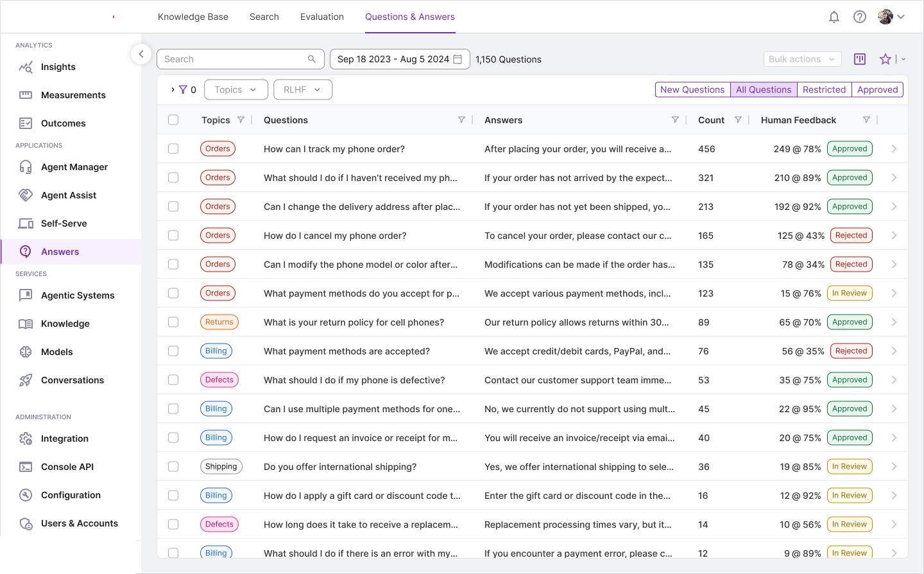This screenshot has height=574, width=924.
Task: Click the Human Feedback column filter icon
Action: pos(866,120)
